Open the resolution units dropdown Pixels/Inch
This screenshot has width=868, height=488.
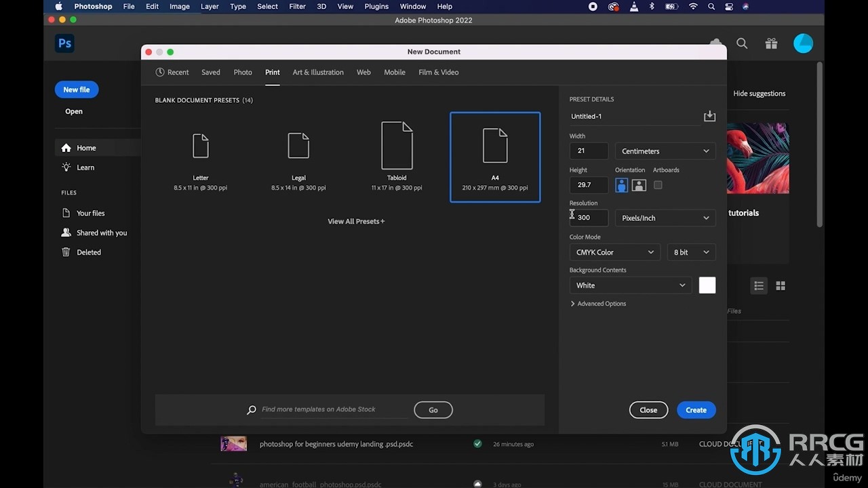[x=665, y=218]
